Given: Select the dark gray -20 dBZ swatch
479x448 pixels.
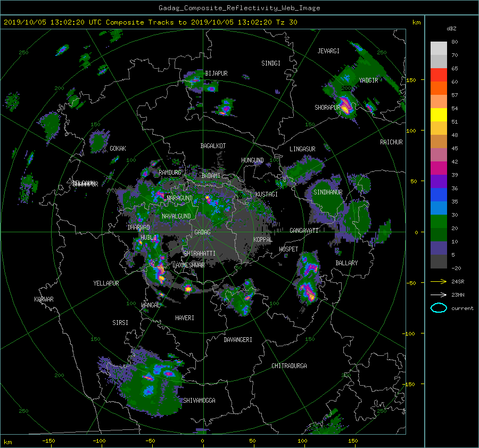Looking at the screenshot, I should (439, 261).
